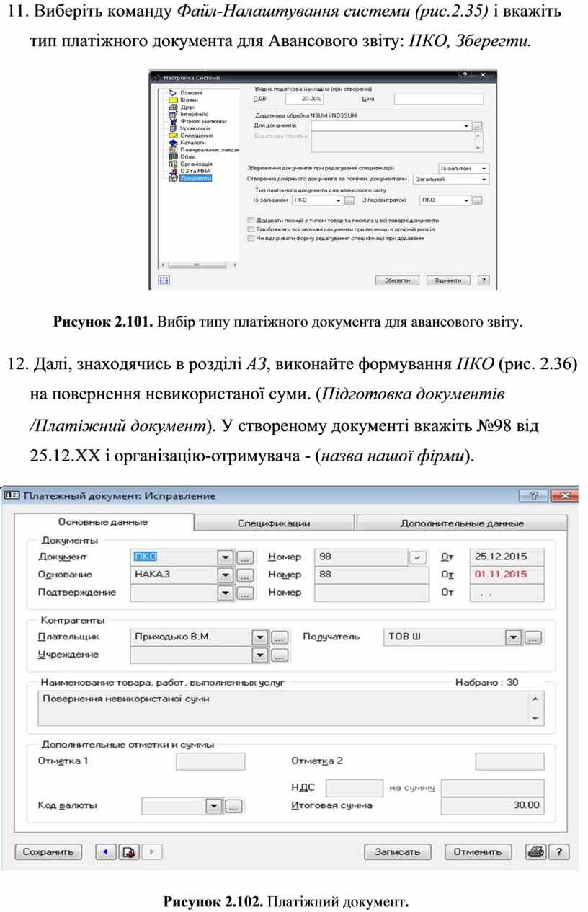
Task: Click Итоговая сумма field showing 30.00
Action: click(493, 806)
